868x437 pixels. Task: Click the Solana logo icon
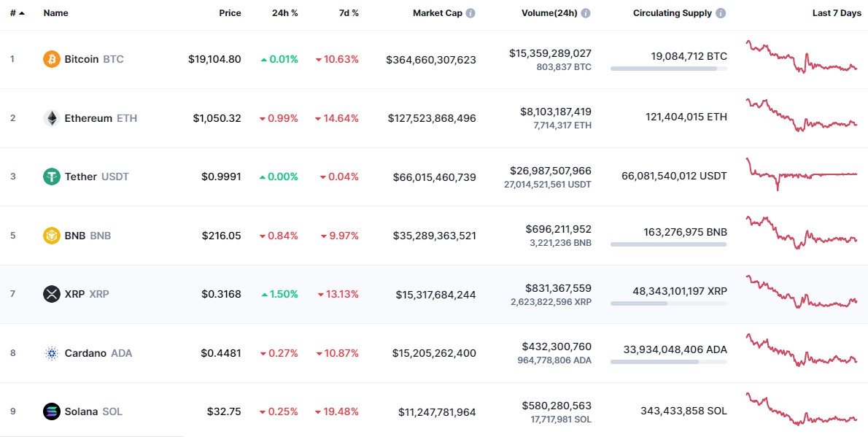pyautogui.click(x=52, y=411)
